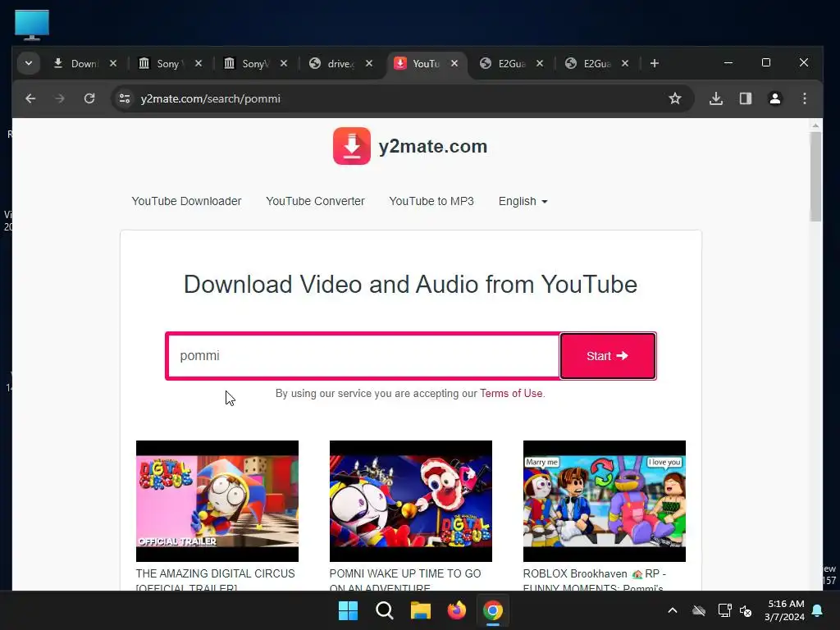Screen dimensions: 840x630
Task: Close the SonyV tab
Action: click(x=284, y=63)
